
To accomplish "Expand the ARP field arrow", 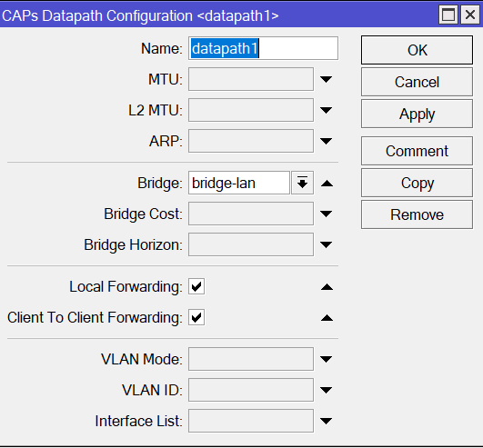I will pyautogui.click(x=326, y=141).
